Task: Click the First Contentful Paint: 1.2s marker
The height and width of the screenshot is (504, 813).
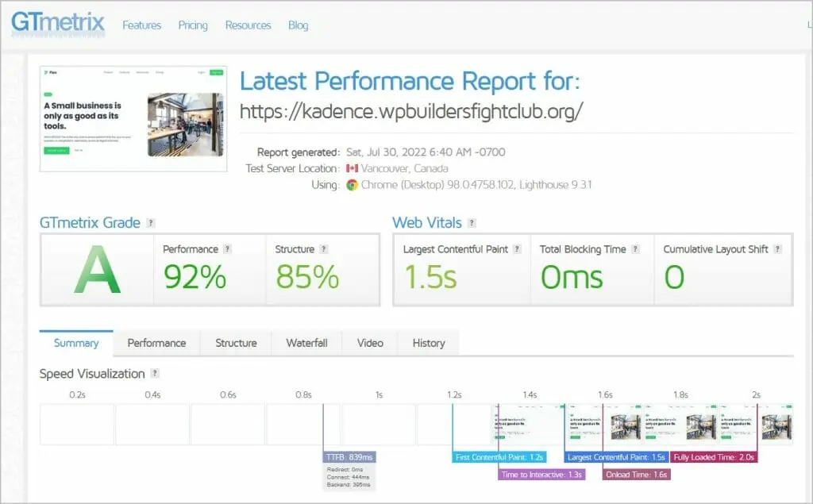Action: click(499, 457)
